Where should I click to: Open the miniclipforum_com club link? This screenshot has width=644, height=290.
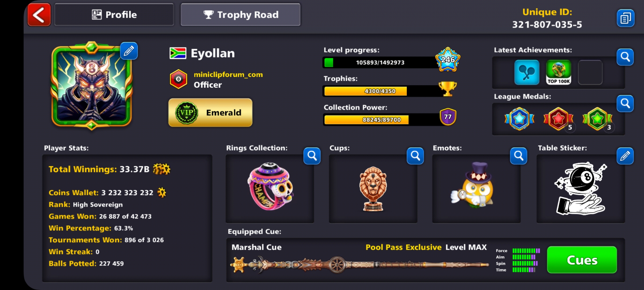(228, 75)
